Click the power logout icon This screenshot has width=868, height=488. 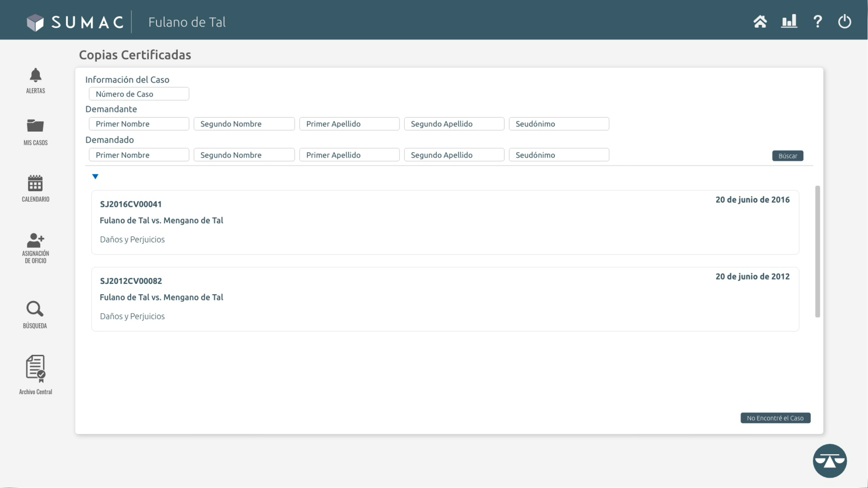click(845, 21)
